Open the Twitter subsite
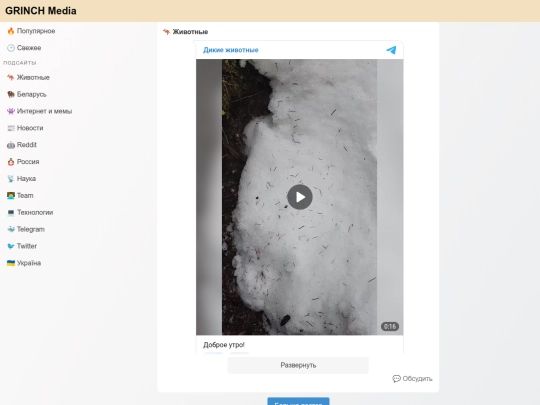The image size is (540, 405). [27, 246]
